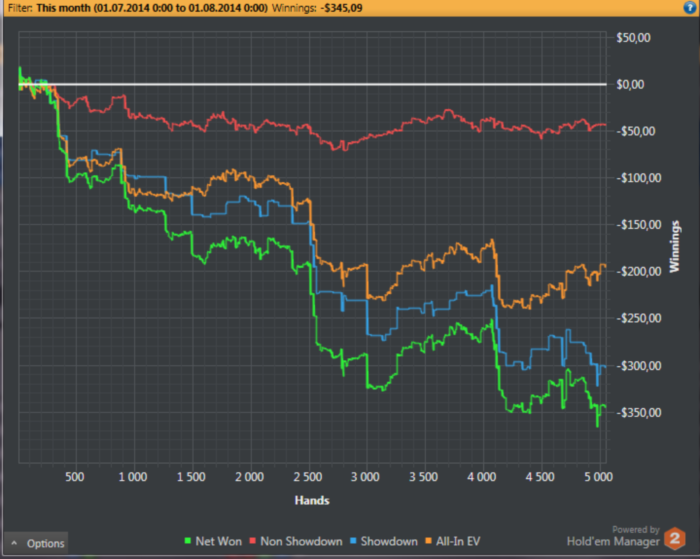
Task: Click the -$200,00 y-axis label
Action: (639, 271)
